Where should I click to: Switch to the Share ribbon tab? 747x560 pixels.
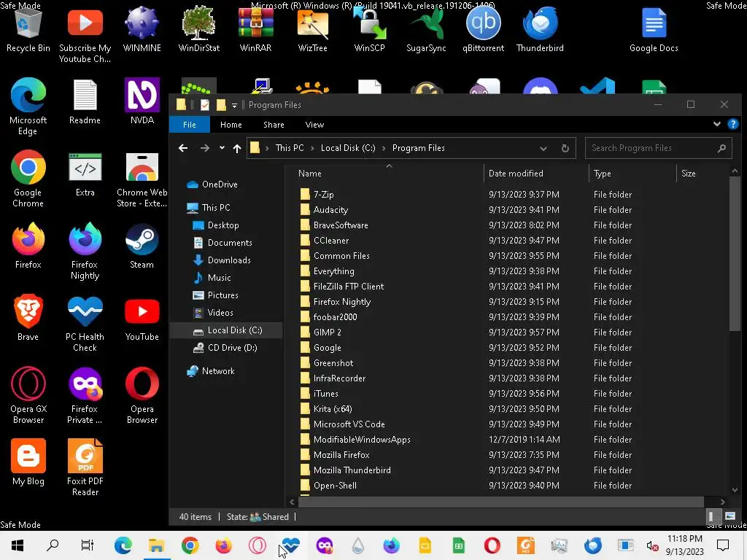click(x=274, y=124)
